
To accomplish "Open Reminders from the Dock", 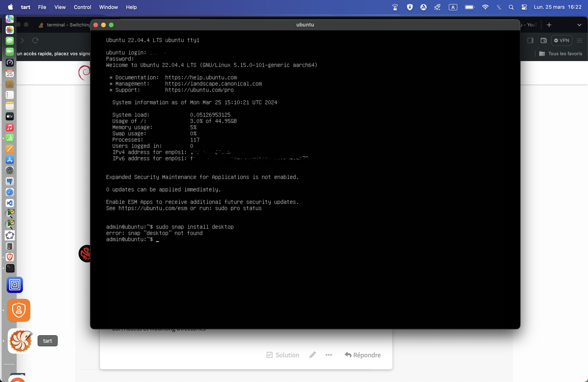I will [x=10, y=95].
